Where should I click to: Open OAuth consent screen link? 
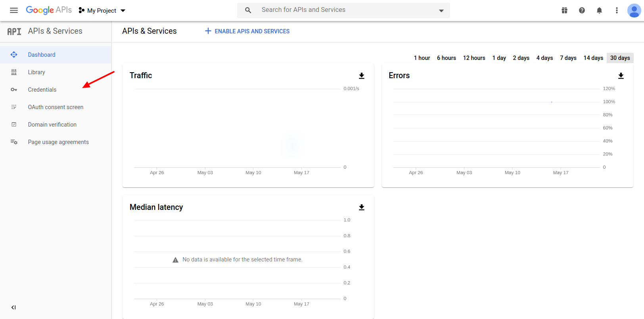[x=56, y=107]
